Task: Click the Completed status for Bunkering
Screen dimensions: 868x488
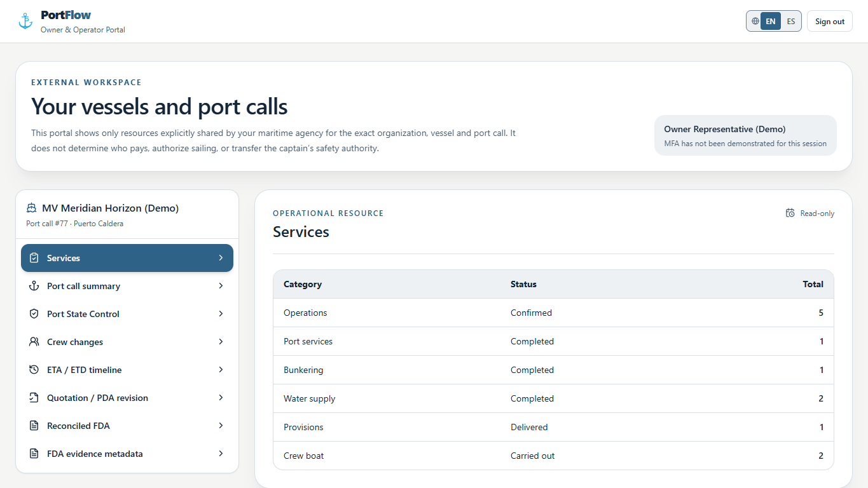Action: [532, 370]
